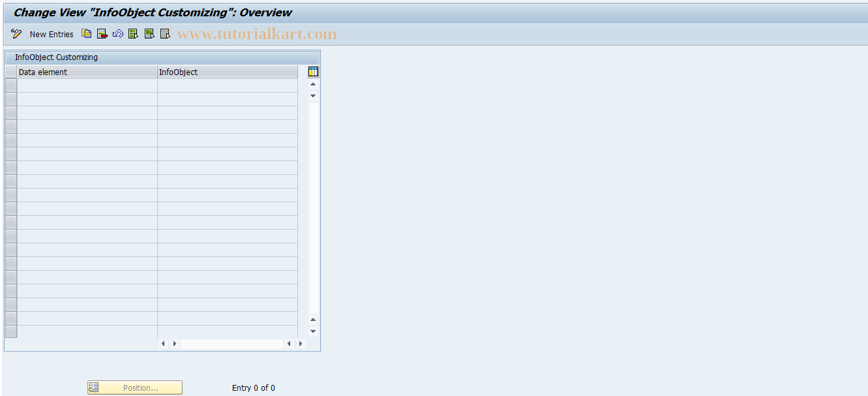Click the InfoObject Customizing table title

[56, 57]
